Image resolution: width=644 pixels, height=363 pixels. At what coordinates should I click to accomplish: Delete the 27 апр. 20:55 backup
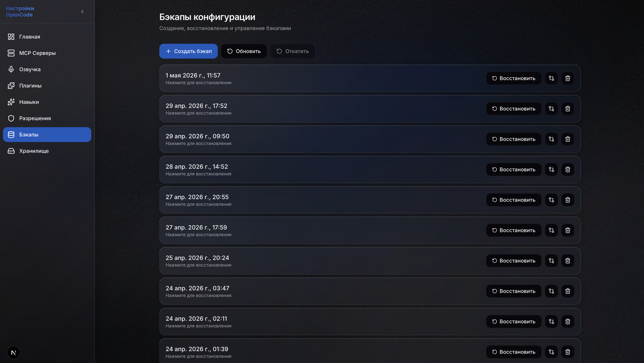(568, 200)
